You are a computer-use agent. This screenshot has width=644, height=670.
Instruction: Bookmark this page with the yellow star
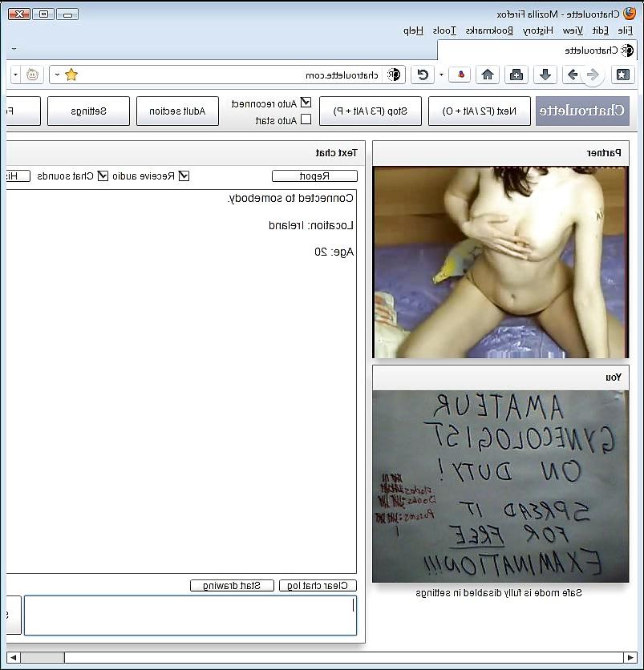coord(71,75)
